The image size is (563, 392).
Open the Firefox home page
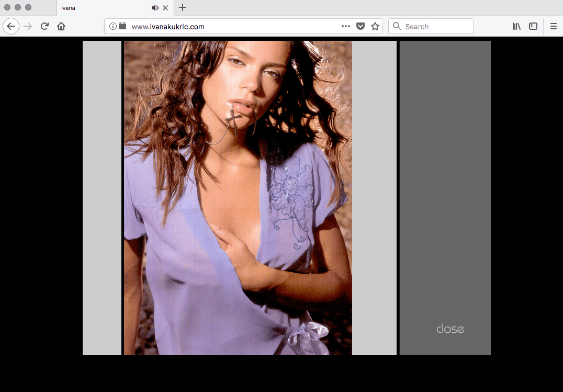pos(61,26)
